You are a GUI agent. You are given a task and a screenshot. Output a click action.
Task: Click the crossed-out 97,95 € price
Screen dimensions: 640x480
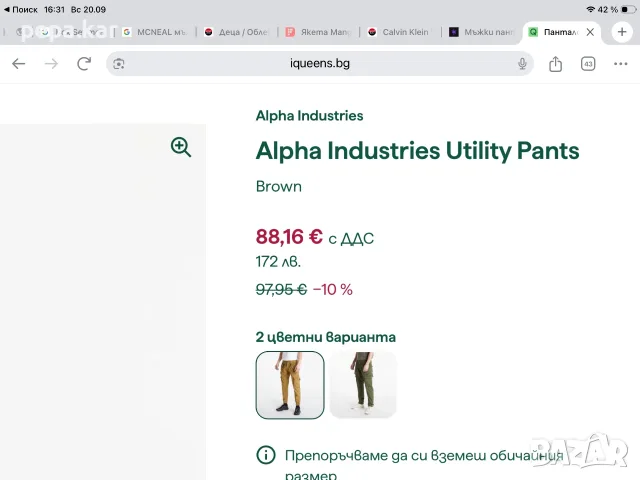click(x=281, y=289)
